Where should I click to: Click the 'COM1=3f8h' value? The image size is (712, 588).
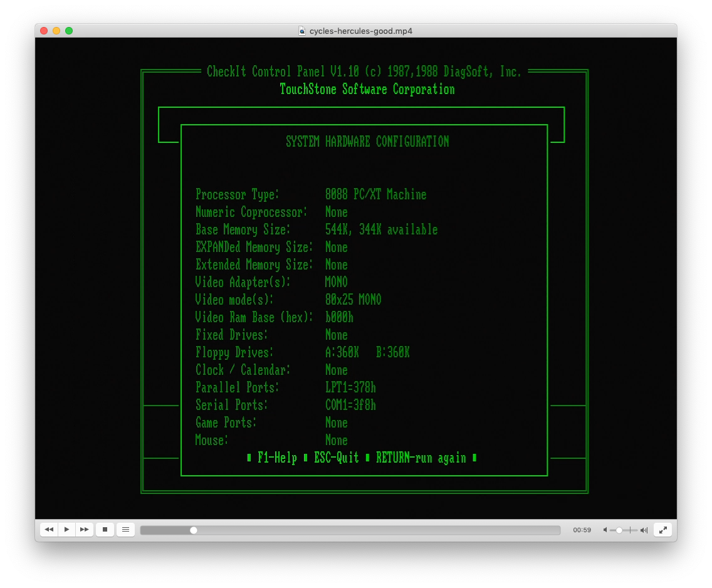(350, 405)
